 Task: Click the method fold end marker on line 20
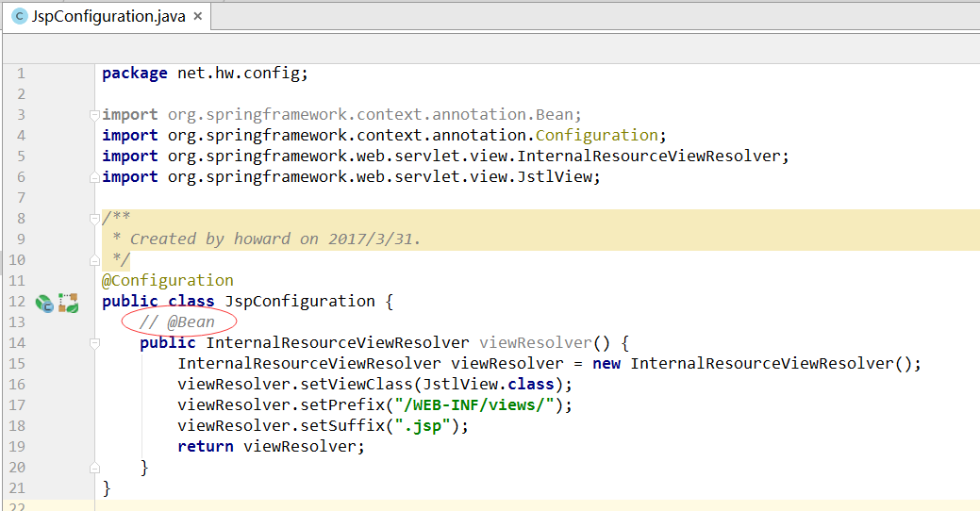click(x=94, y=468)
